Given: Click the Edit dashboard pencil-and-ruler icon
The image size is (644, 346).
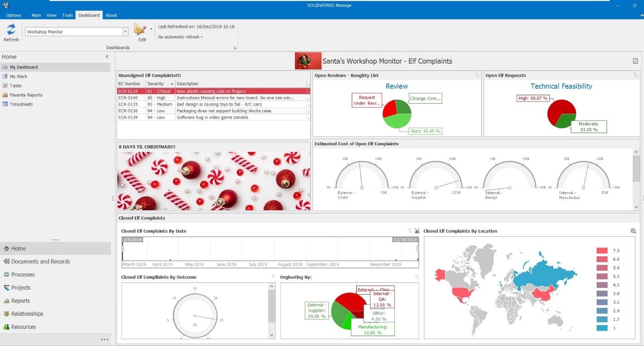Looking at the screenshot, I should [x=140, y=29].
